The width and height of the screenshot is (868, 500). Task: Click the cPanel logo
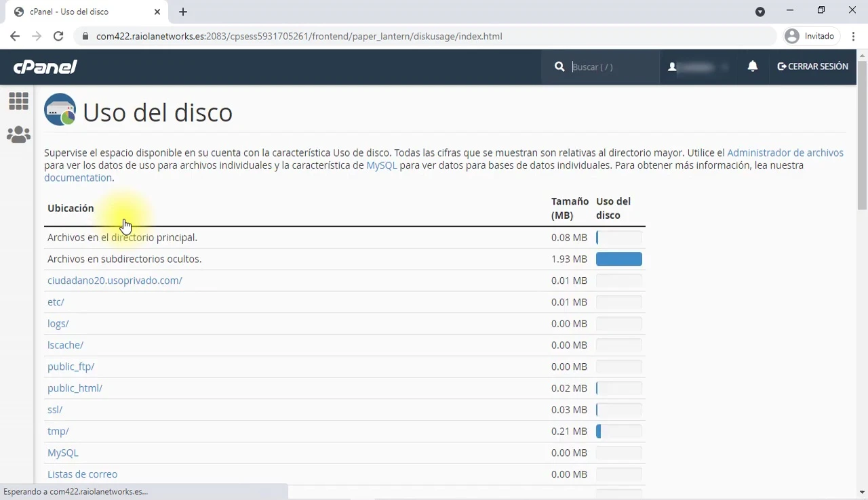point(45,66)
